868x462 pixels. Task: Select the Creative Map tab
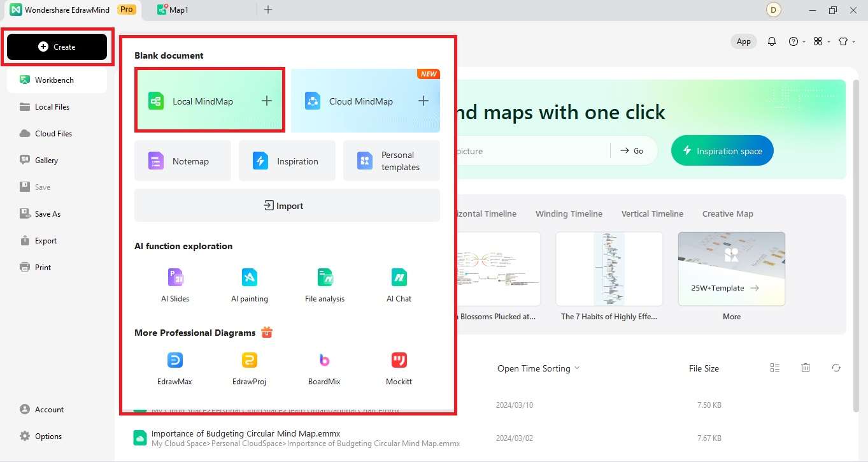click(x=727, y=214)
